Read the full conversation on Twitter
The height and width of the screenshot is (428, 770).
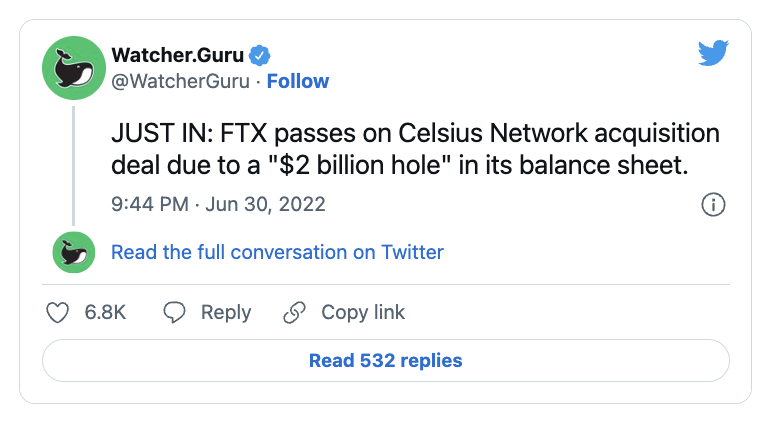[277, 252]
